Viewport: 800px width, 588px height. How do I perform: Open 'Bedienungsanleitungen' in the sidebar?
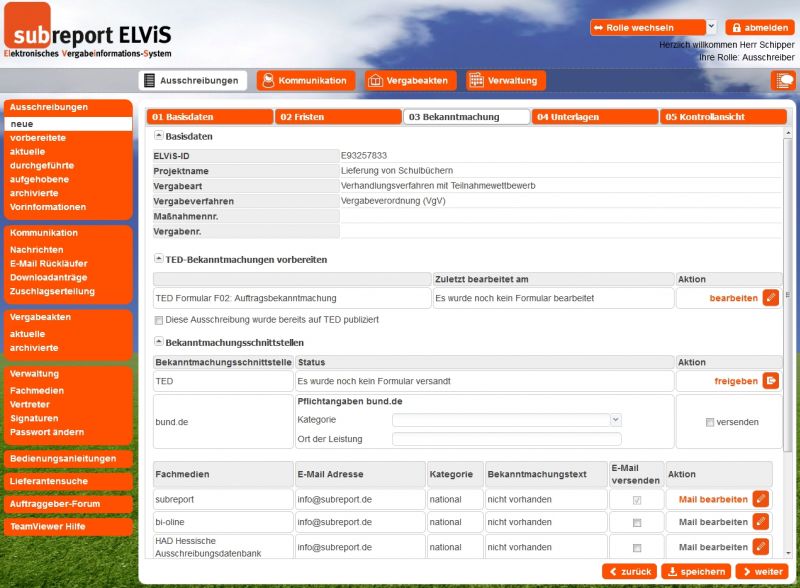click(68, 458)
